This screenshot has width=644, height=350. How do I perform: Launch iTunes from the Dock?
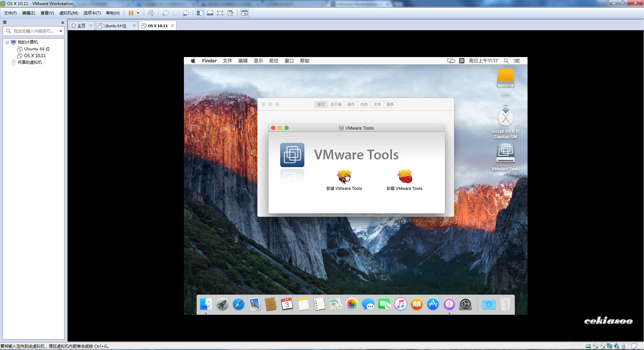pos(400,304)
